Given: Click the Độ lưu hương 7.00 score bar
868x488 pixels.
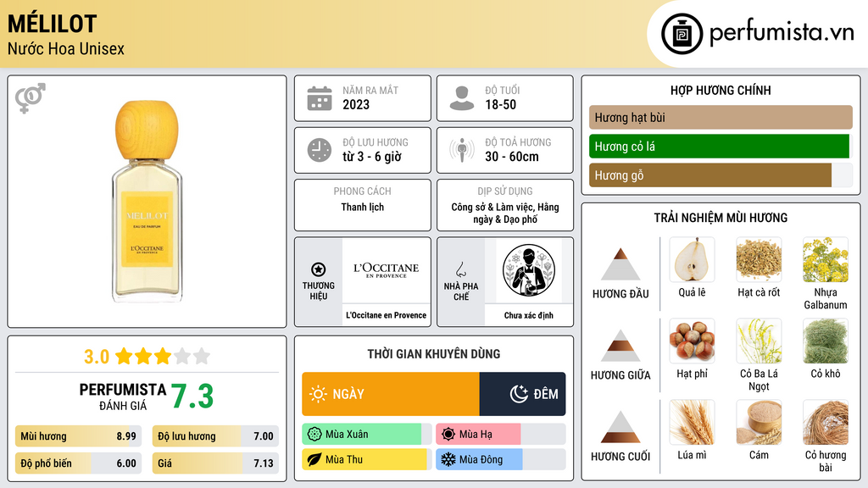Looking at the screenshot, I should click(215, 436).
